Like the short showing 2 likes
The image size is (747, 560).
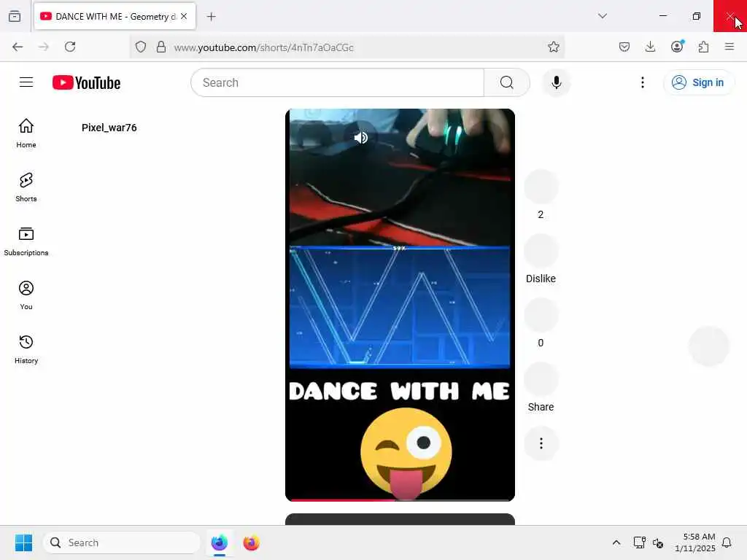click(541, 187)
